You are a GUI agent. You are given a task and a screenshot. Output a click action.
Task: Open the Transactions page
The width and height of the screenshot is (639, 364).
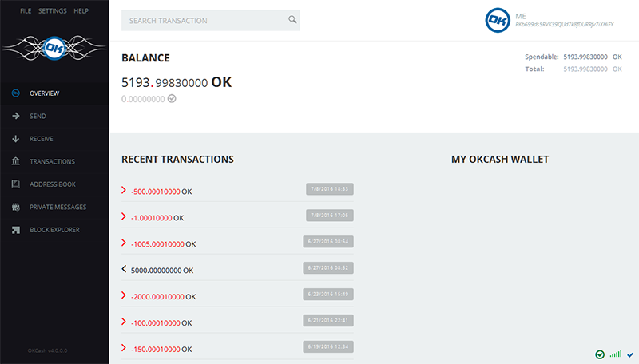(x=54, y=161)
